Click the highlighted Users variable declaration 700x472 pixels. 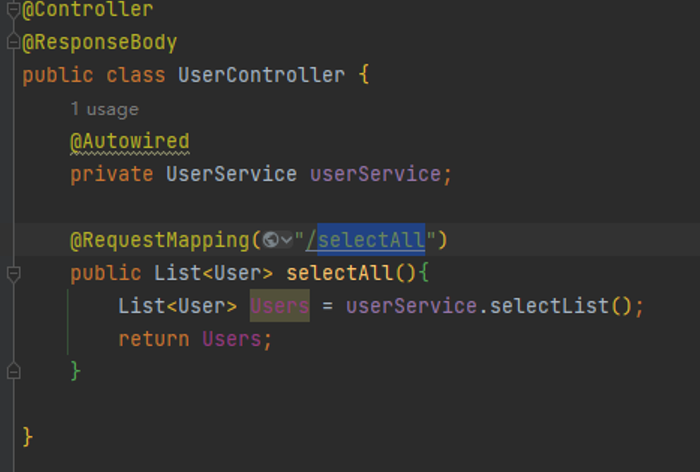click(x=279, y=306)
